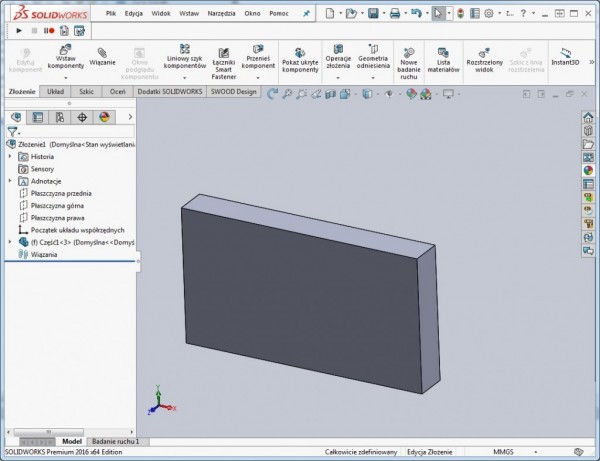Image resolution: width=600 pixels, height=461 pixels.
Task: Open the Options gear icon
Action: point(489,14)
